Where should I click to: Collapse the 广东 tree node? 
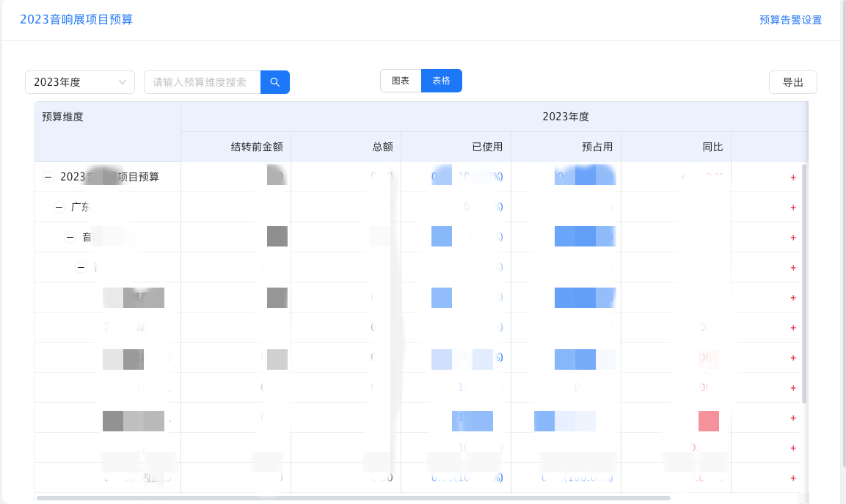point(59,208)
